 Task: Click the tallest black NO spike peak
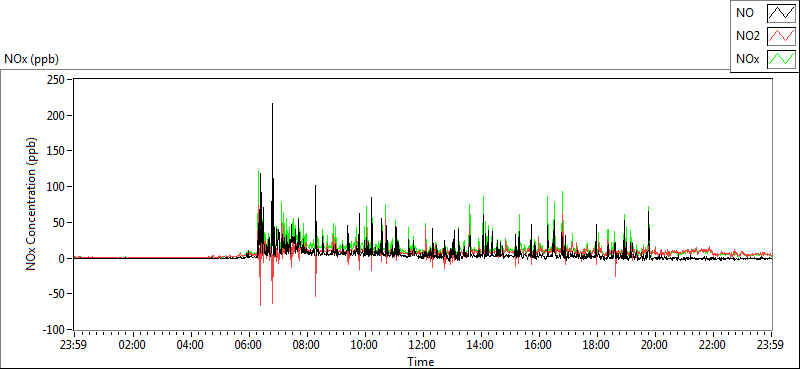[x=272, y=104]
